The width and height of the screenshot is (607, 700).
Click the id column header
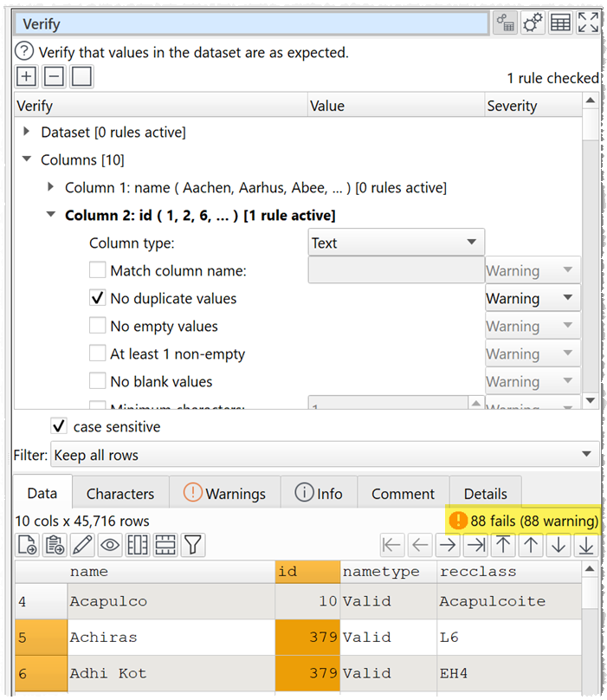click(307, 572)
